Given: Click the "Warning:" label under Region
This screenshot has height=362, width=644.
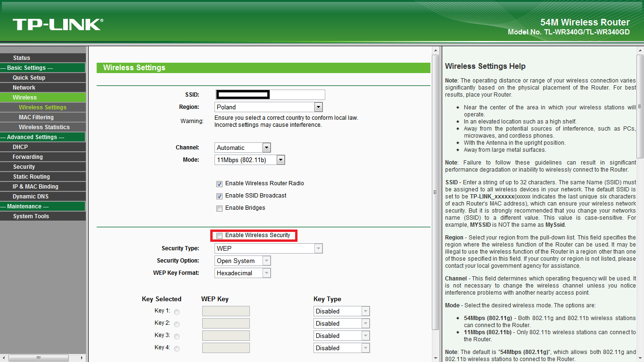Looking at the screenshot, I should 192,121.
